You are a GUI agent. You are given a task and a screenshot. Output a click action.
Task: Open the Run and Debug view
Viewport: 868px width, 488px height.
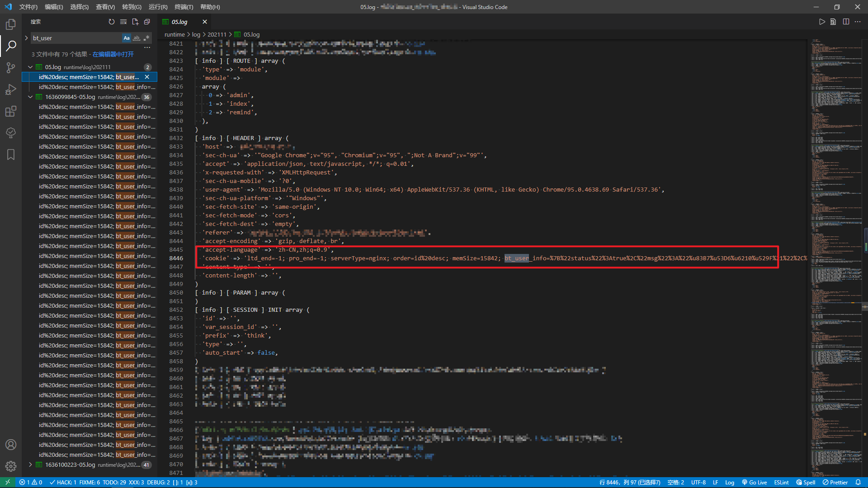click(x=11, y=89)
